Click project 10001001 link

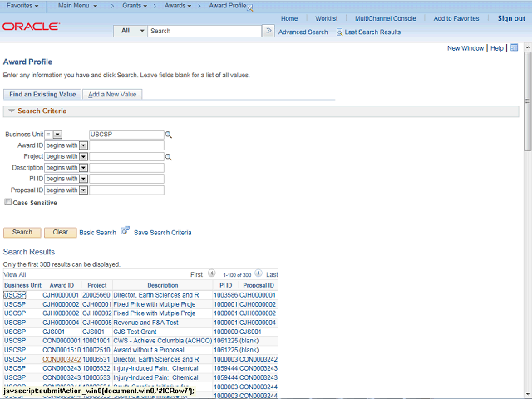coord(96,341)
